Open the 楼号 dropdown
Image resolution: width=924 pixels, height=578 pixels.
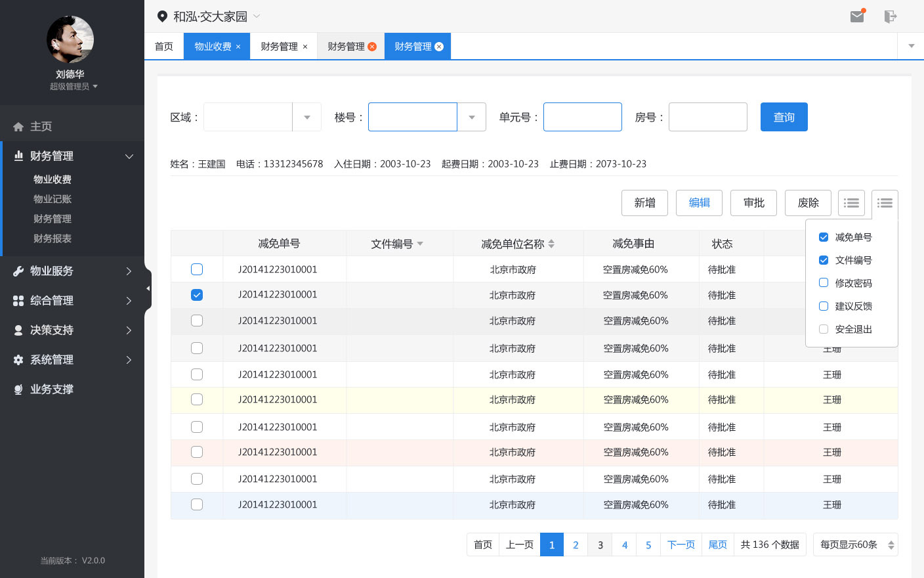471,116
